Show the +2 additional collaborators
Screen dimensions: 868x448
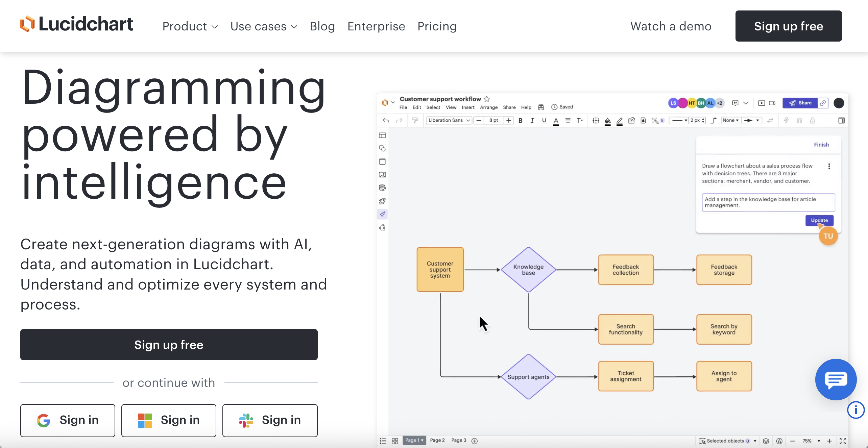tap(719, 103)
